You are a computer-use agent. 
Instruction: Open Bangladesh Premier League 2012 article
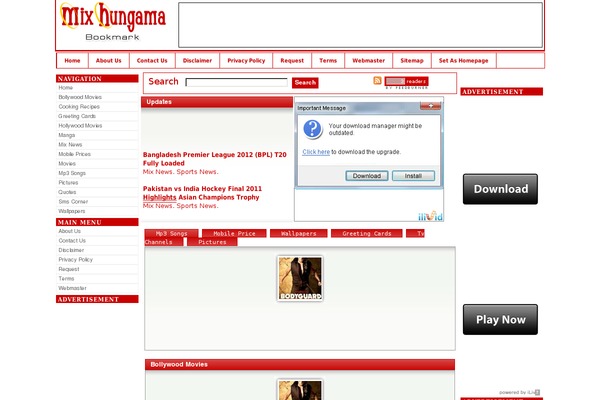click(x=215, y=159)
